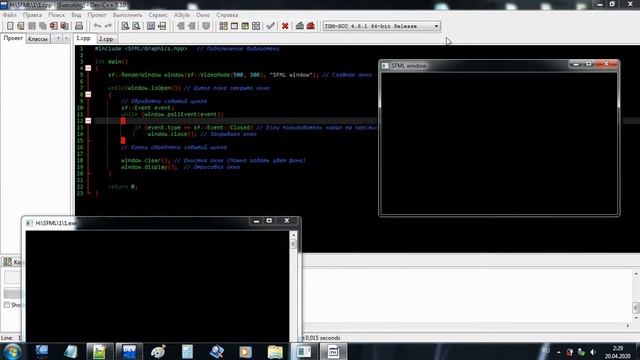Click the Find magnifier toolbar icon
The width and height of the screenshot is (640, 360).
tap(125, 26)
